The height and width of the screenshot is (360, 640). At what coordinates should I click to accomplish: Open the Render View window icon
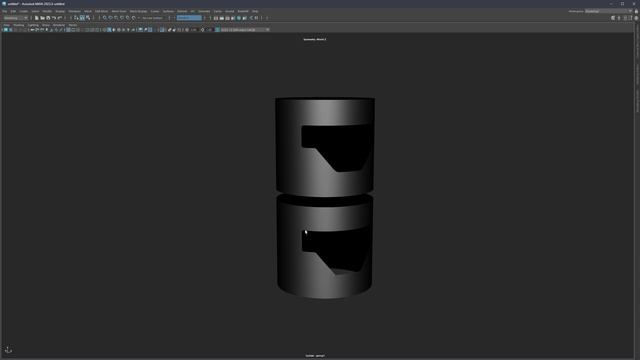[x=216, y=18]
